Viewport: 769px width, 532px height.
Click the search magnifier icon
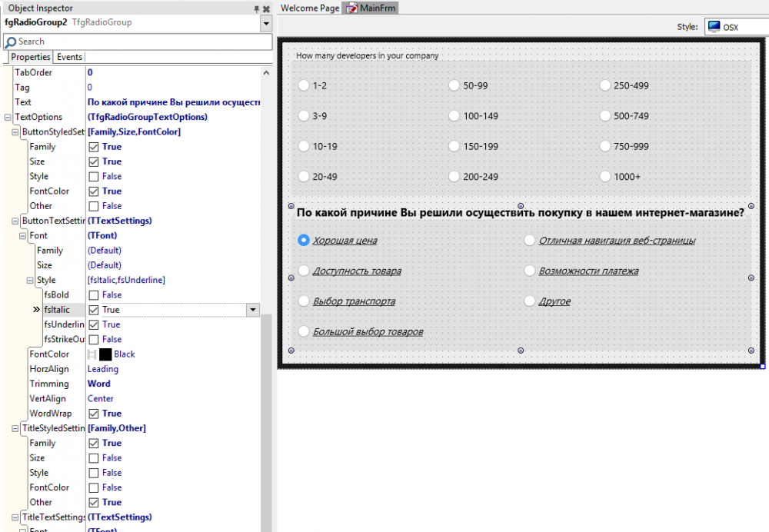pos(11,42)
